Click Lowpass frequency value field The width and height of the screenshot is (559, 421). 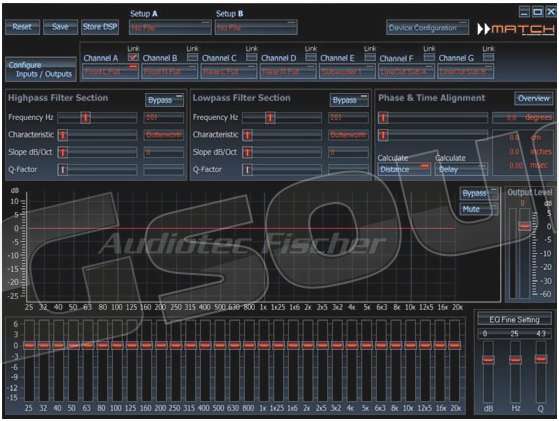coord(349,118)
